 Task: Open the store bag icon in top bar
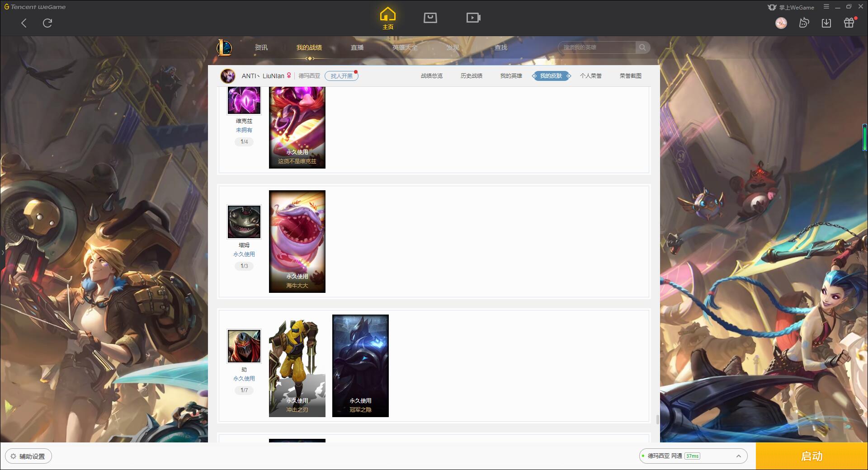coord(430,18)
